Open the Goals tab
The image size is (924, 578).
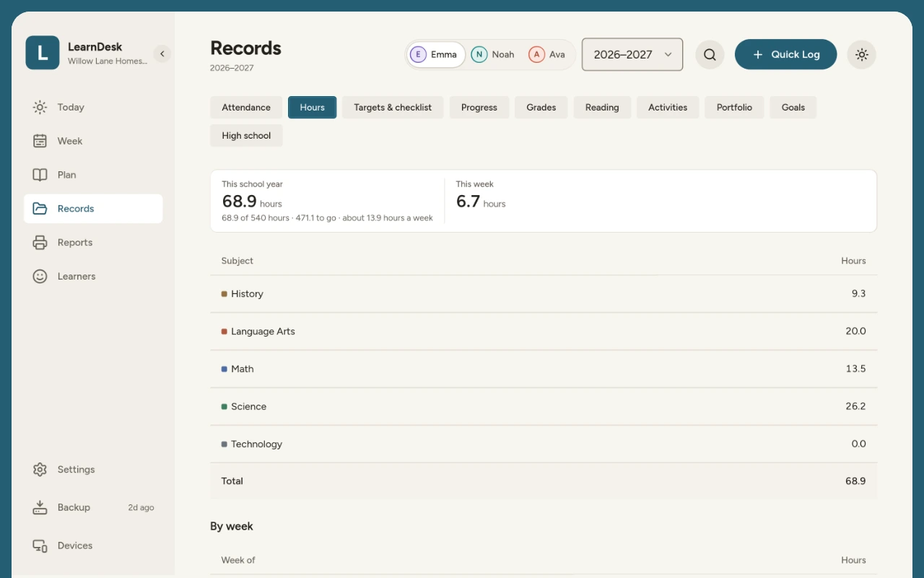(x=793, y=108)
